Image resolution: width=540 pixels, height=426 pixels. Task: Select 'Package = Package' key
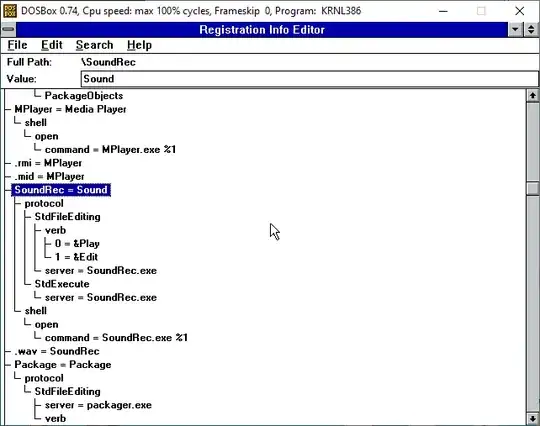(x=63, y=365)
